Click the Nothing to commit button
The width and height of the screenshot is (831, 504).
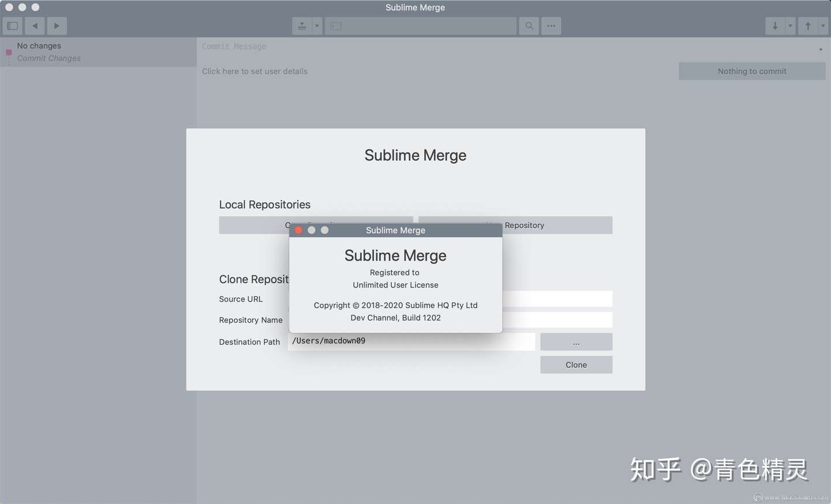[752, 72]
